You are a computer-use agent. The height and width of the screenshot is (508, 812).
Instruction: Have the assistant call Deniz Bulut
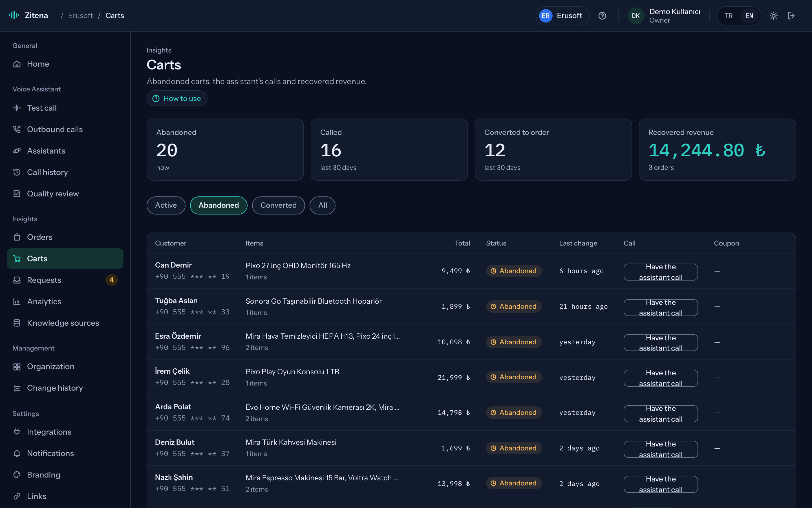point(660,449)
